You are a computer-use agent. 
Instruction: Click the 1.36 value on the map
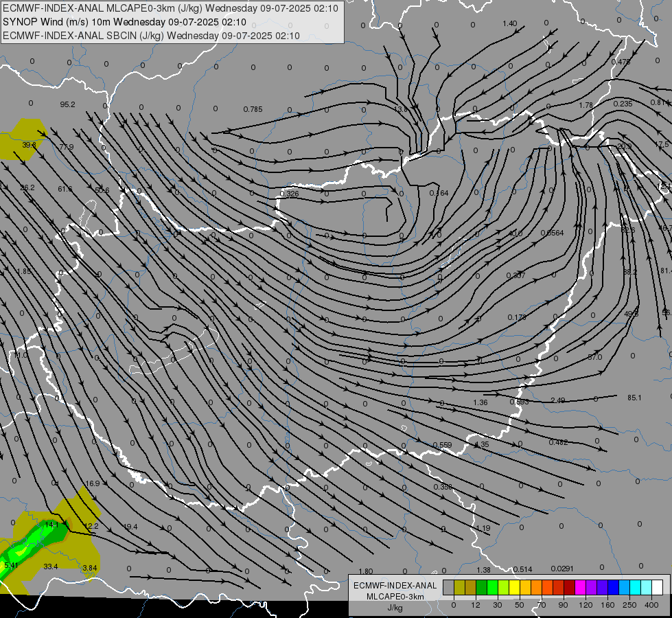(480, 402)
